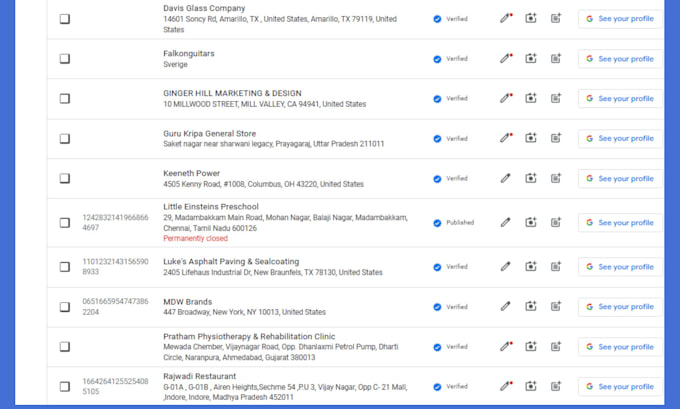See your profile for Luke's Asphalt Paving
The width and height of the screenshot is (680, 409).
(x=620, y=267)
